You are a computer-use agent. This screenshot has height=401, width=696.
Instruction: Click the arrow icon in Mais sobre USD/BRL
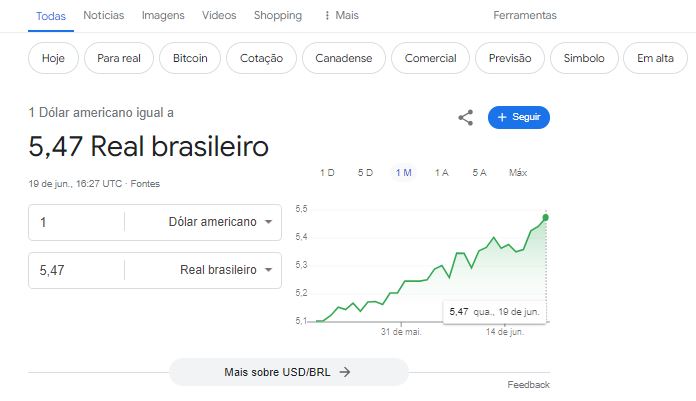pyautogui.click(x=345, y=372)
